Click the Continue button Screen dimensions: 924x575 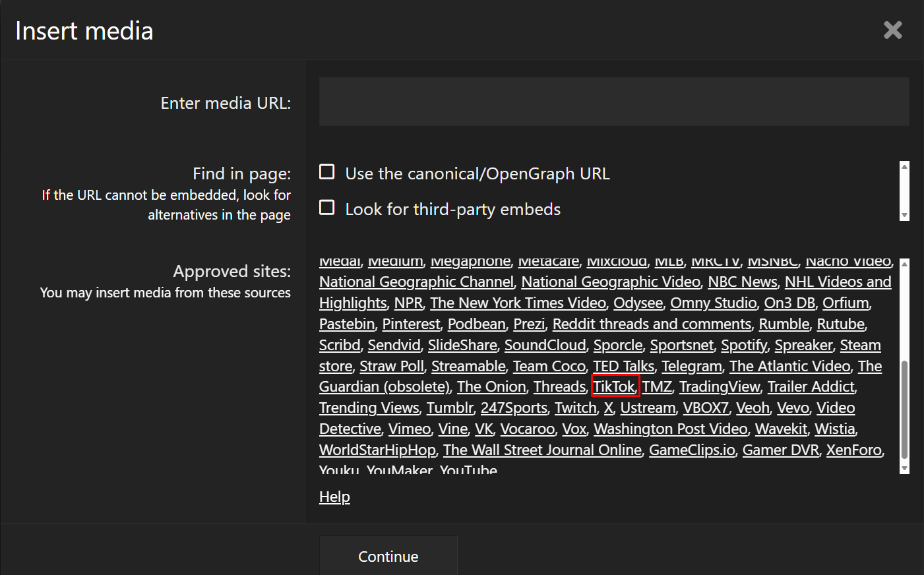[x=388, y=557]
